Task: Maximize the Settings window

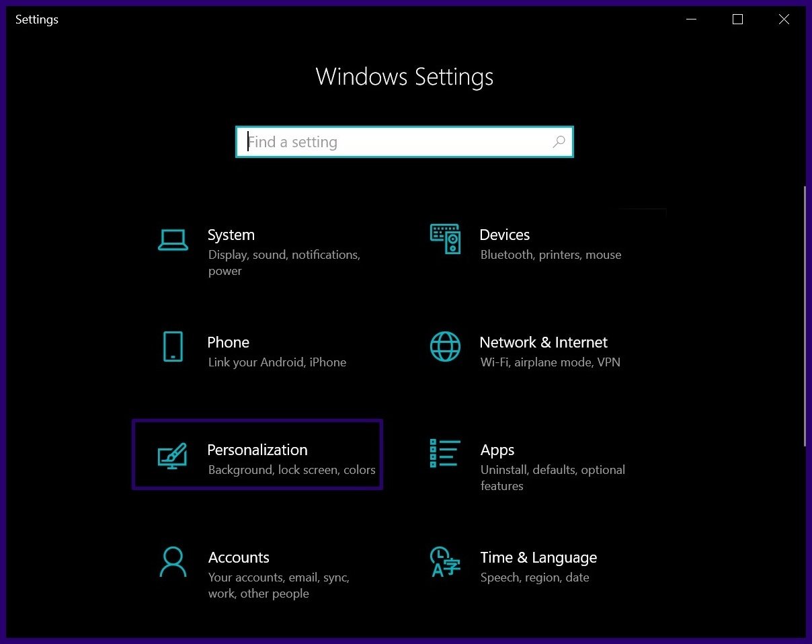Action: [737, 19]
